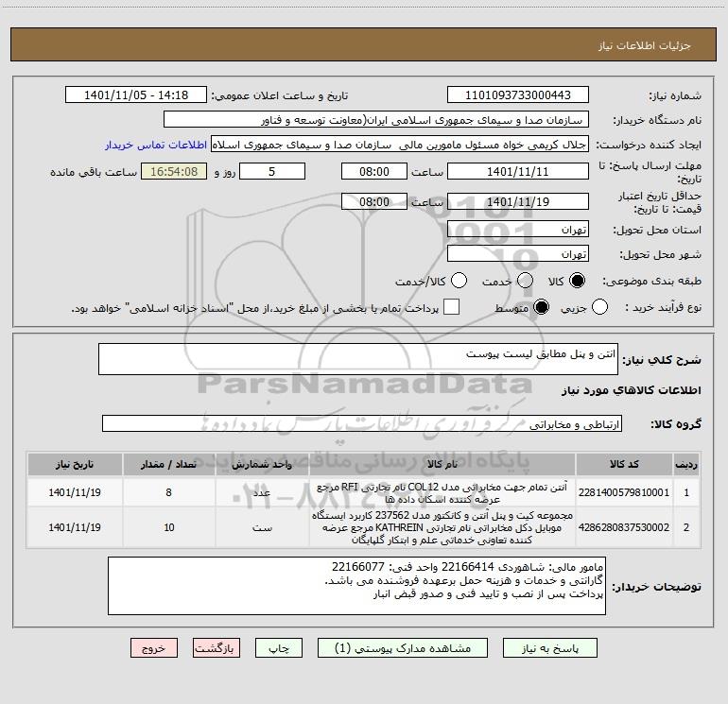Select the کالا/خدمت radio button
This screenshot has width=728, height=704.
point(459,281)
